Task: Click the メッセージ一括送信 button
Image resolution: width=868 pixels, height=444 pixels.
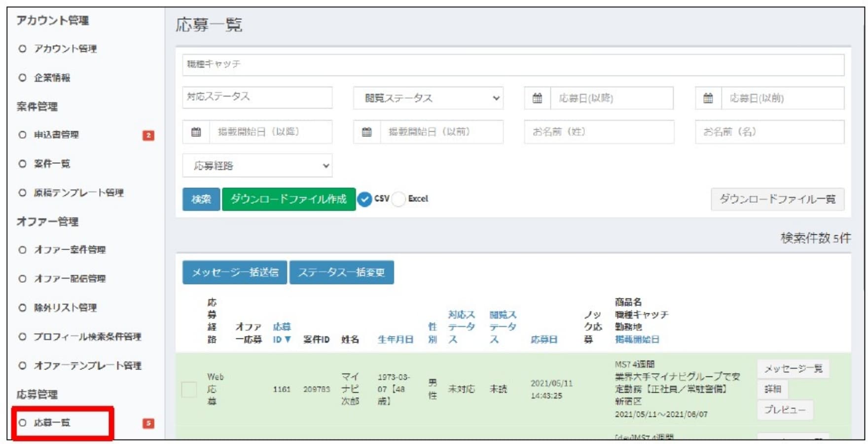Action: 235,272
